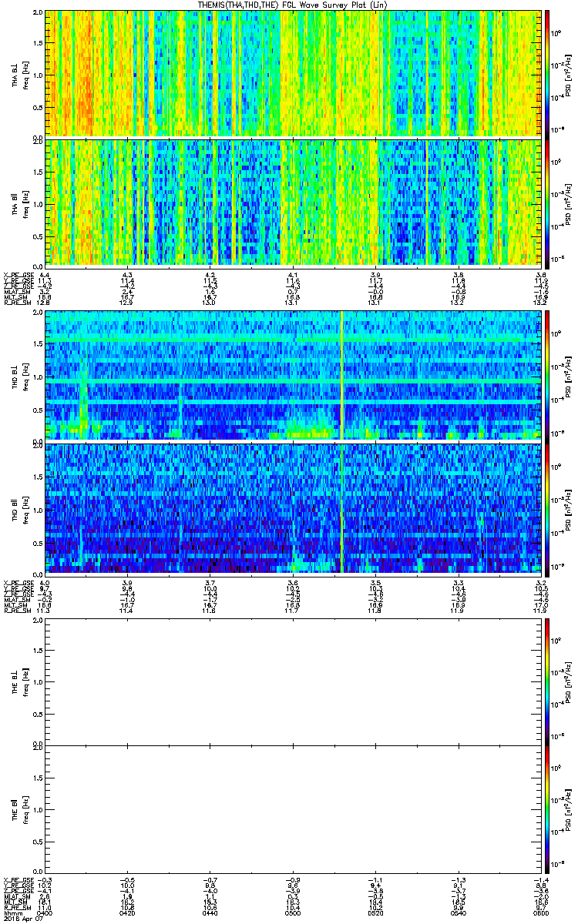The image size is (578, 924).
Task: Click the THA B-parallel PSD color bar
Action: 548,203
